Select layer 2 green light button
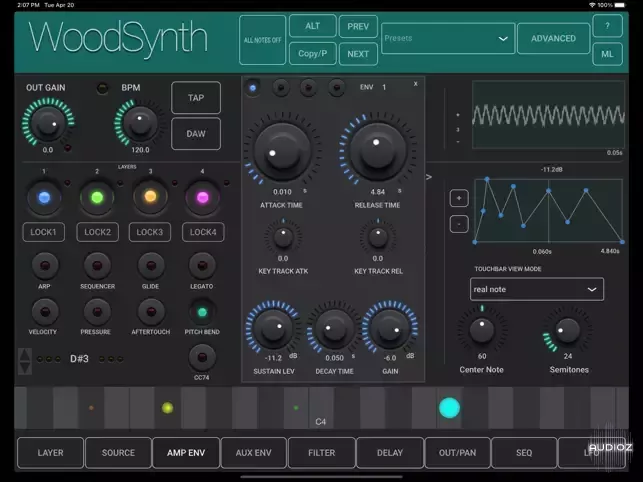 [x=97, y=197]
